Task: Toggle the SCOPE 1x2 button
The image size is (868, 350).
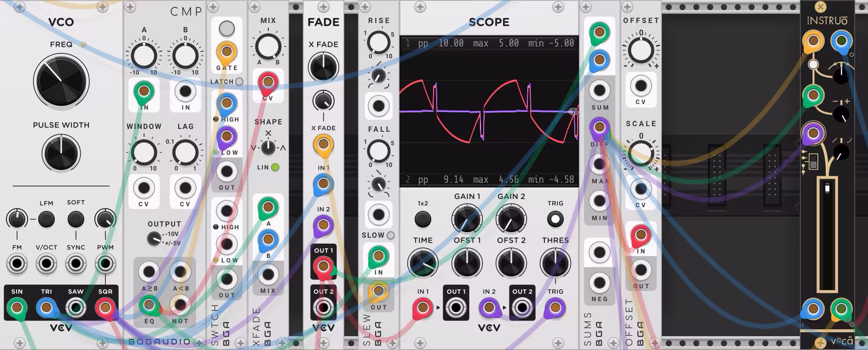Action: 423,220
